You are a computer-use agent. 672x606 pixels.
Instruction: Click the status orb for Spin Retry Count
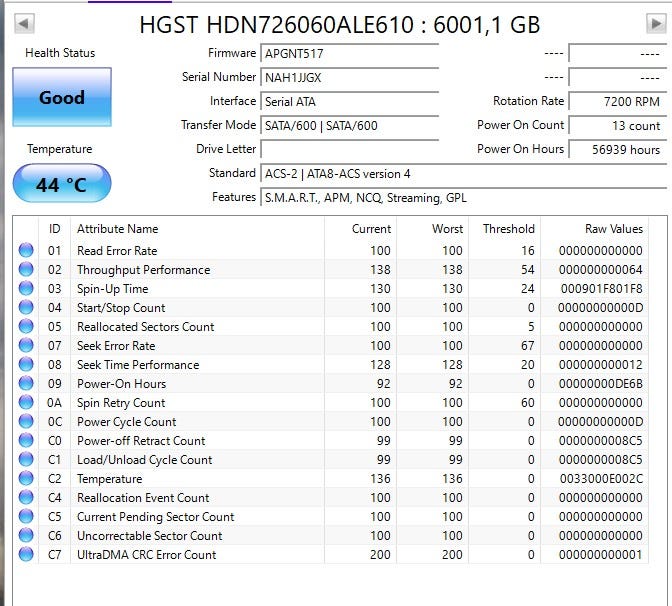[x=26, y=402]
